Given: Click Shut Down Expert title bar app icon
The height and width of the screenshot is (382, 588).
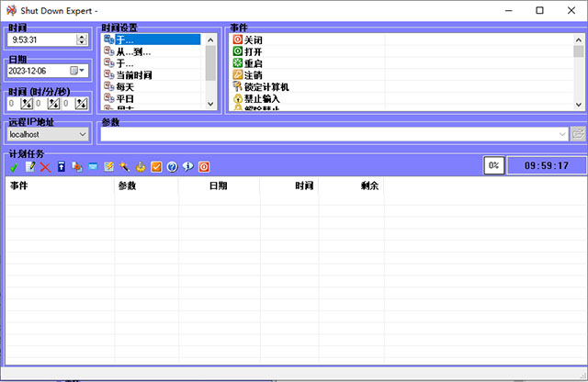Looking at the screenshot, I should (x=12, y=10).
